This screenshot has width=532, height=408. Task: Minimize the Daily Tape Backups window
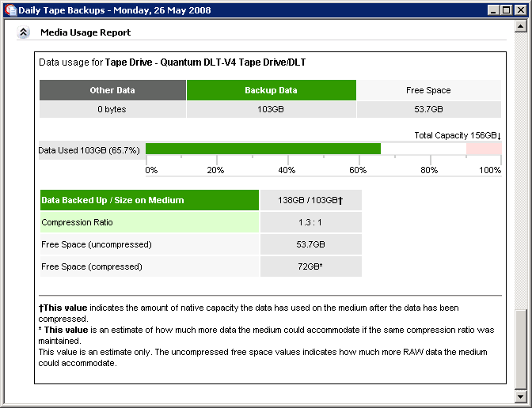(x=493, y=9)
